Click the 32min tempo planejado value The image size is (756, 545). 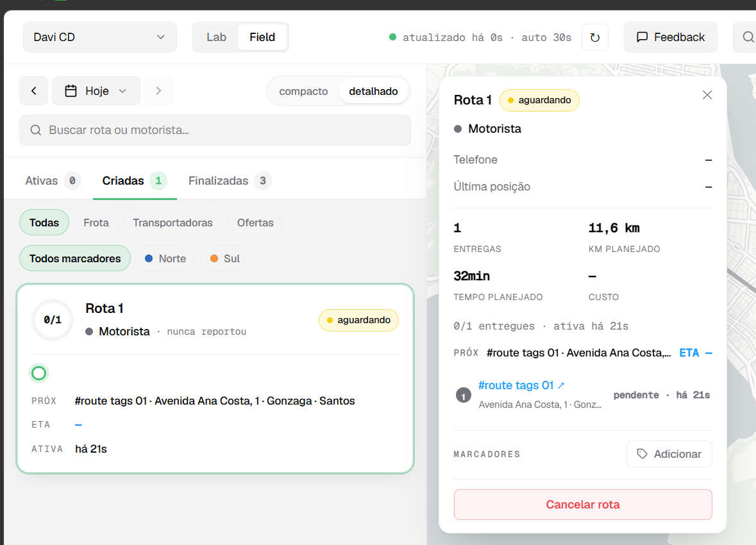point(471,276)
